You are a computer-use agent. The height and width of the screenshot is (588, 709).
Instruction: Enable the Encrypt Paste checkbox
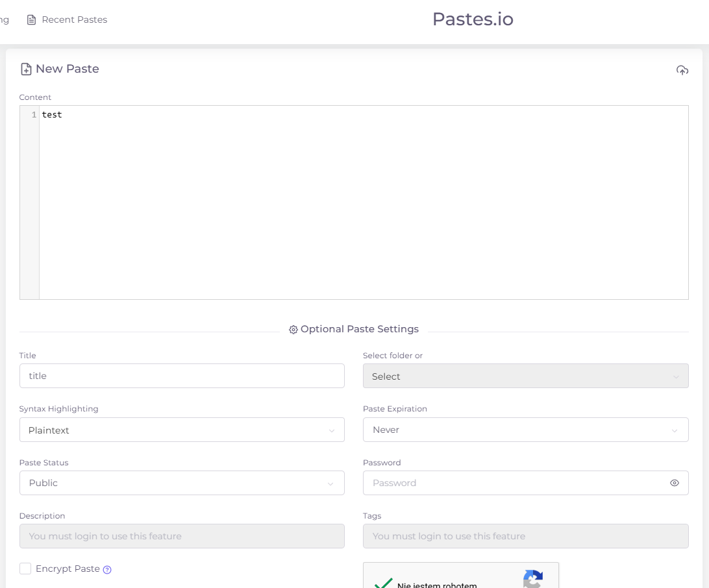25,569
